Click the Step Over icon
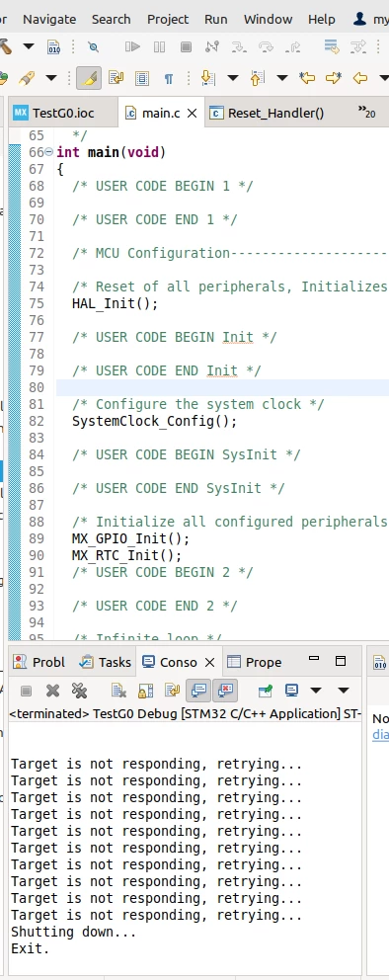 [x=266, y=46]
